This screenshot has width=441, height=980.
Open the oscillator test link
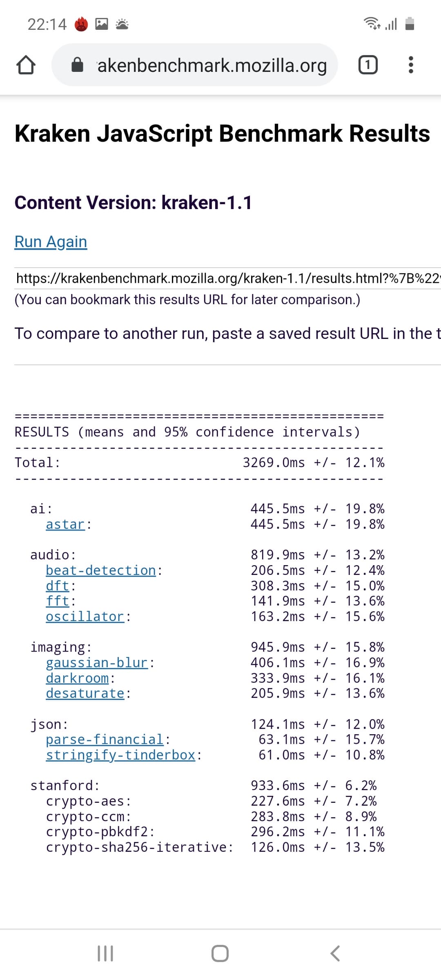(x=85, y=617)
